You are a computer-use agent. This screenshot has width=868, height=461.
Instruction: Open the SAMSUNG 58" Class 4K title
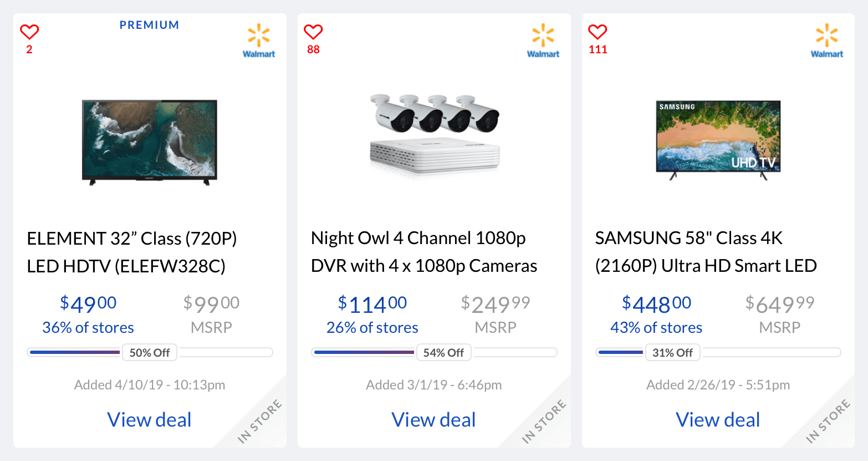click(706, 252)
